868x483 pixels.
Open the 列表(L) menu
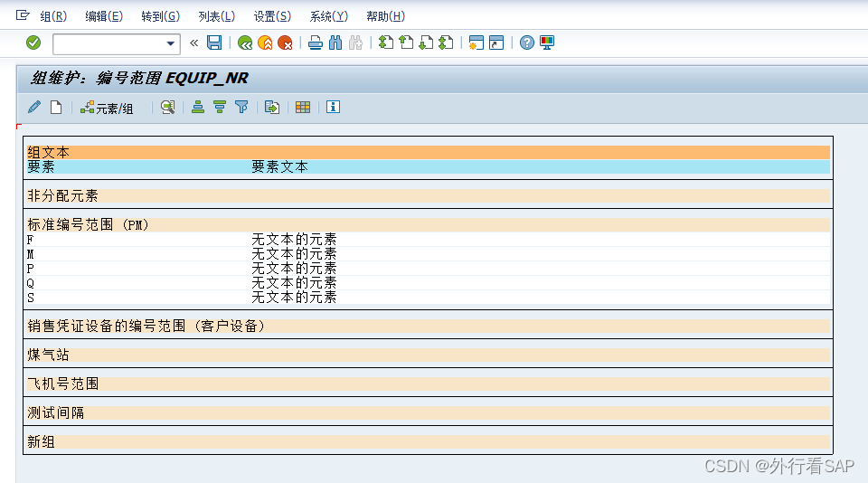pyautogui.click(x=217, y=16)
